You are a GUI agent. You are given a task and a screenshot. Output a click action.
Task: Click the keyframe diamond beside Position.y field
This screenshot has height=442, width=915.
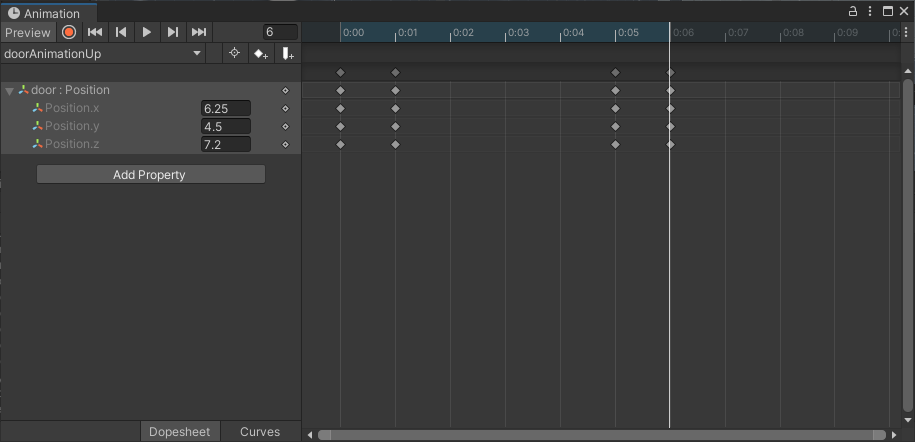[285, 127]
